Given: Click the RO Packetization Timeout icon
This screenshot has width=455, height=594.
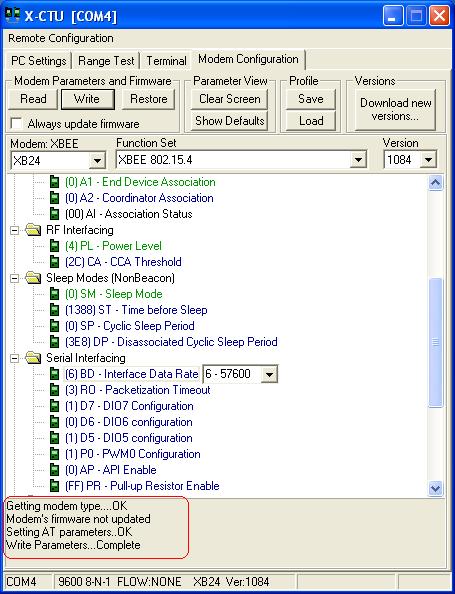Looking at the screenshot, I should click(x=55, y=390).
